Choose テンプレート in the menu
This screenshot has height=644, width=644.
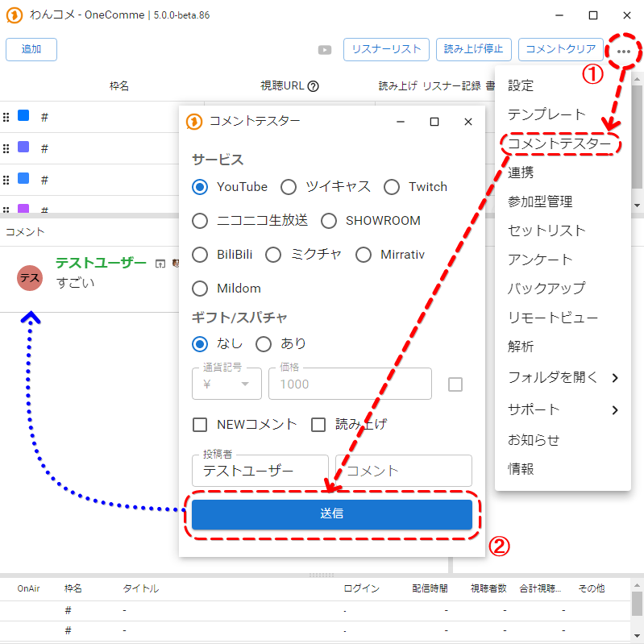(546, 114)
